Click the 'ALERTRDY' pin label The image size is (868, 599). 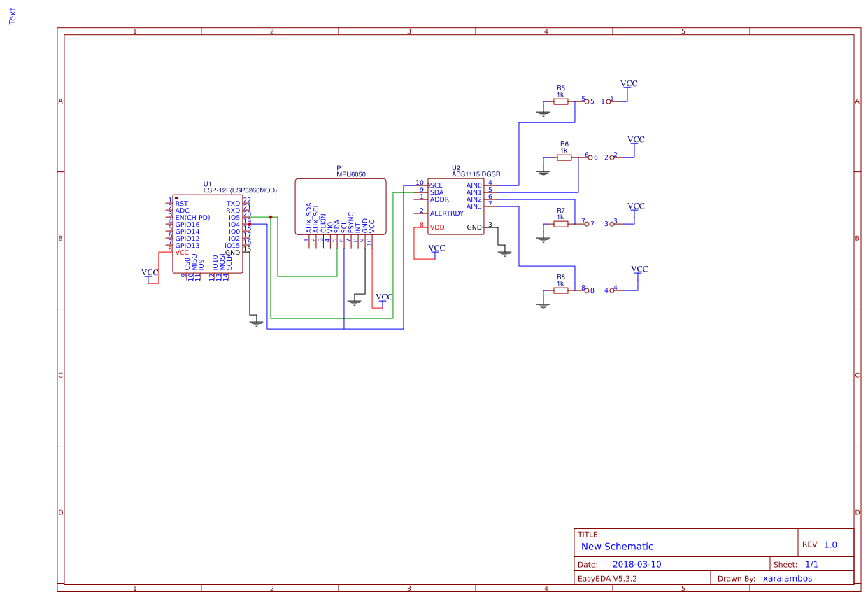(447, 213)
